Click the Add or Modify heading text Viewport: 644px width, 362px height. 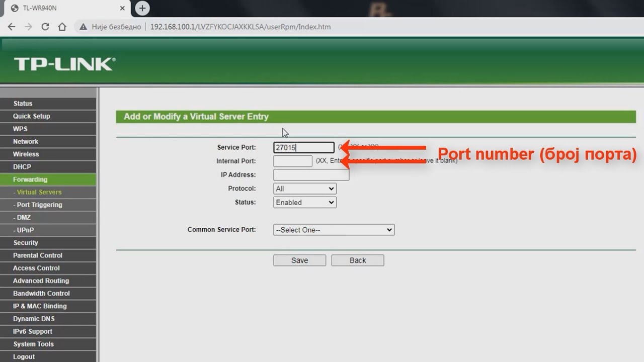point(196,117)
